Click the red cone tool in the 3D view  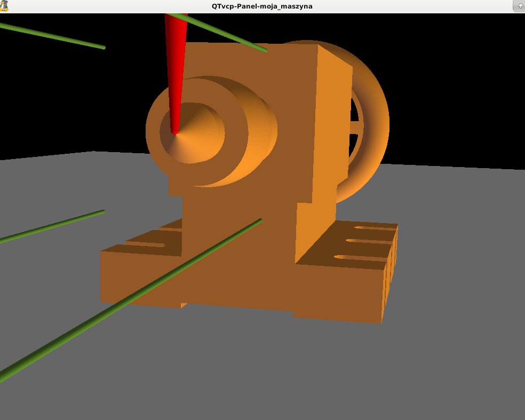tap(176, 74)
